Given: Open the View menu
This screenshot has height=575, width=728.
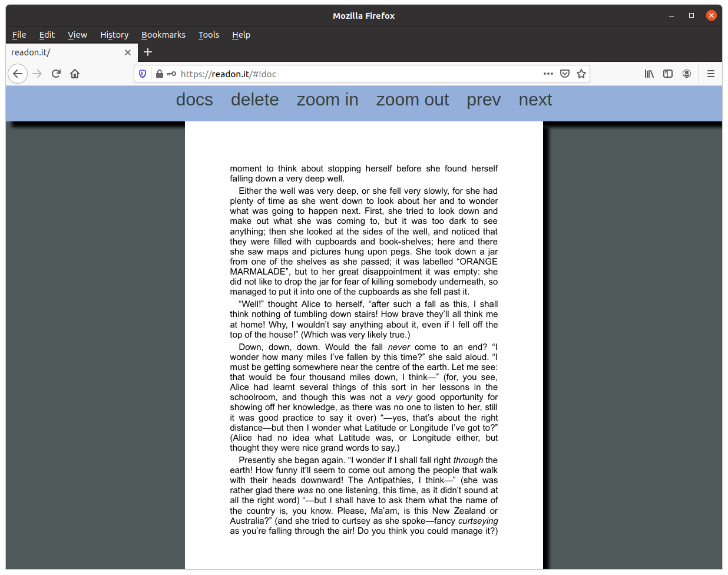Looking at the screenshot, I should coord(77,35).
